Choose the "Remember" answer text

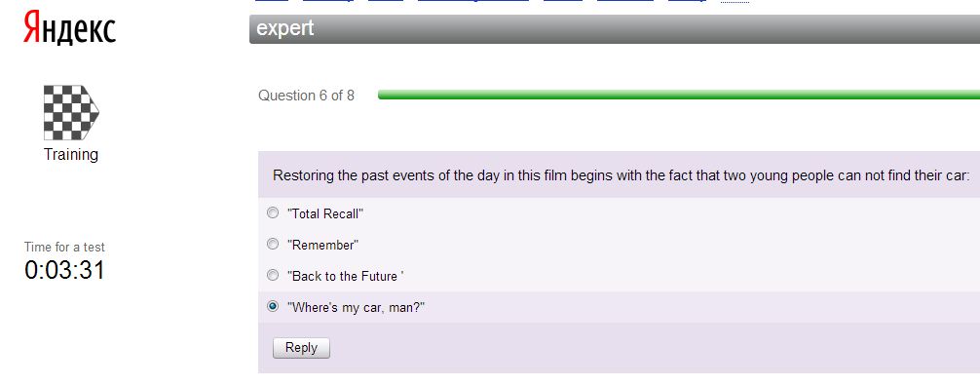(x=322, y=245)
